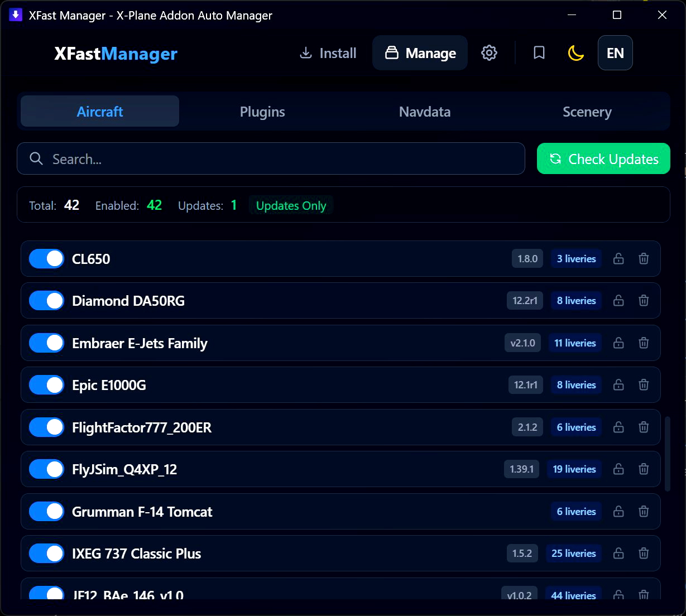The height and width of the screenshot is (616, 686).
Task: Toggle FlyJSim_Q4XP_12 enabled state
Action: coord(47,469)
